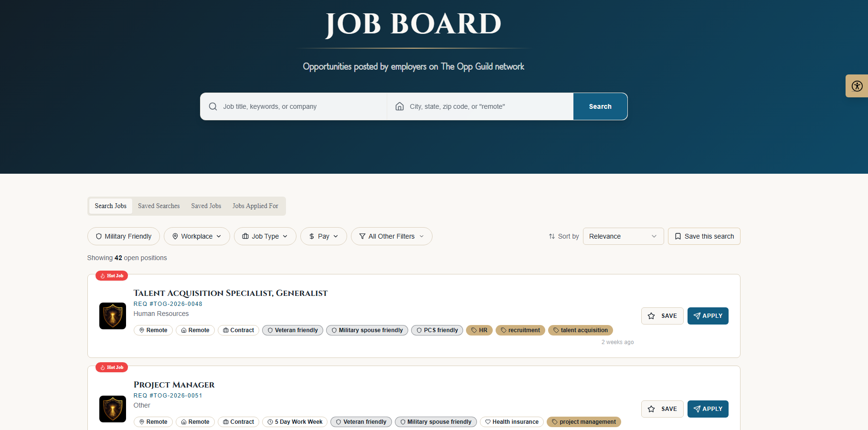Viewport: 868px width, 430px height.
Task: Click the funnel icon in All Other Filters
Action: pos(362,236)
